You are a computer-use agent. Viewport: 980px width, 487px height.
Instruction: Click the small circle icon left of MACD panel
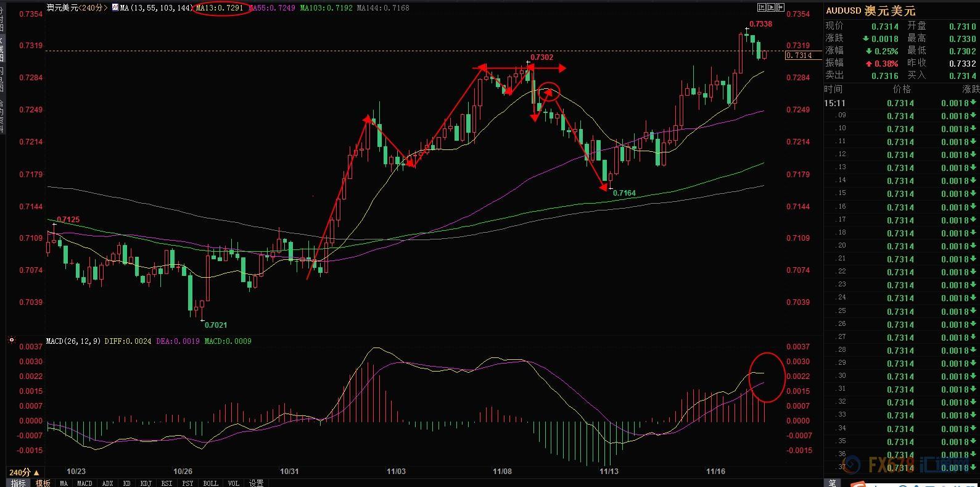10,340
